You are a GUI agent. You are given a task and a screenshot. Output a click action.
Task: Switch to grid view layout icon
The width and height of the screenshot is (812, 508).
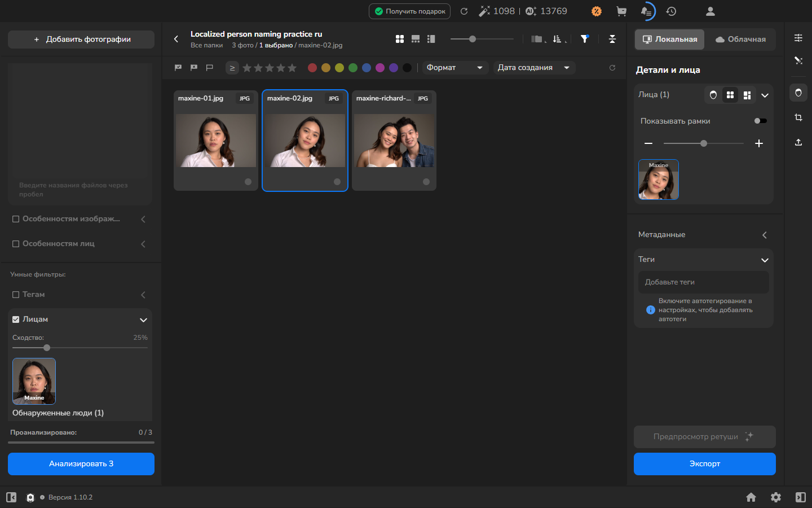click(400, 39)
